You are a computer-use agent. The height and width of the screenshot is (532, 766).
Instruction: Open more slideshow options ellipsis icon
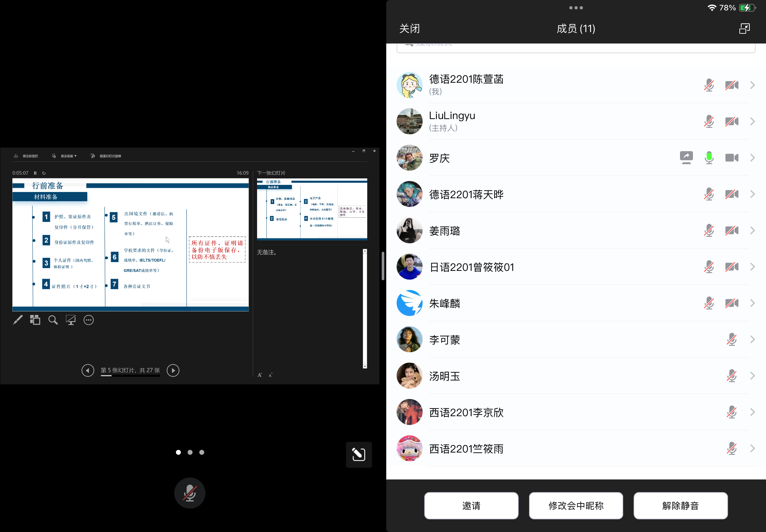tap(88, 320)
